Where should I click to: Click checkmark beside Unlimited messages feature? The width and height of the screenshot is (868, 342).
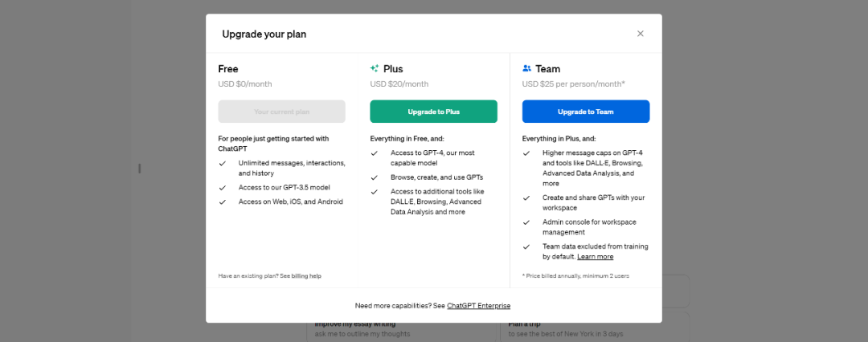click(x=223, y=163)
